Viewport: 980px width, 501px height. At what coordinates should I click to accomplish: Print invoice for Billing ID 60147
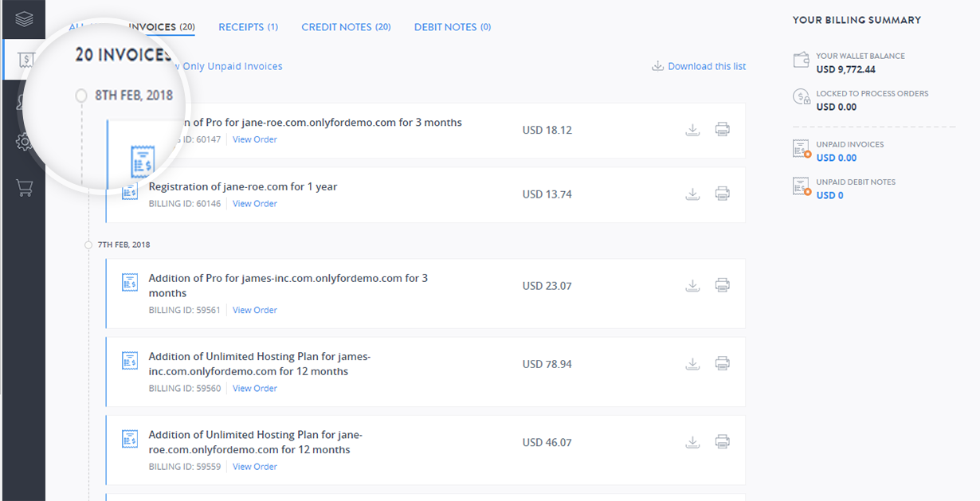point(722,129)
